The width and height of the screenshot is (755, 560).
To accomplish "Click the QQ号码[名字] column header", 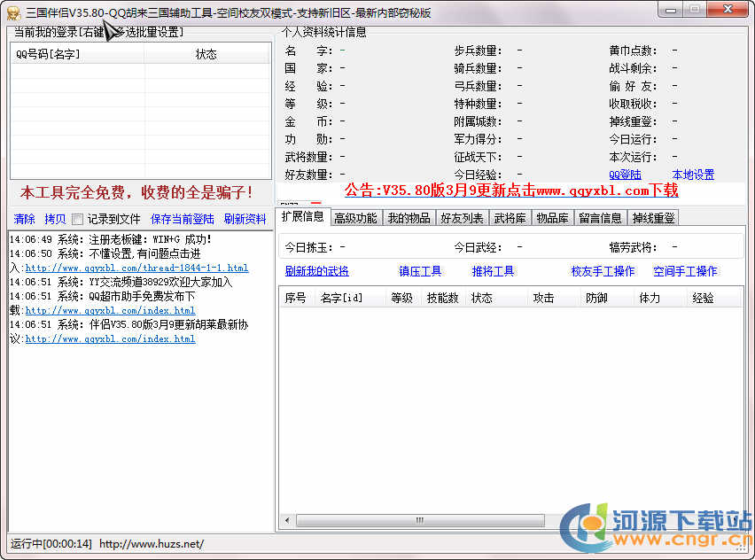I will (x=77, y=54).
